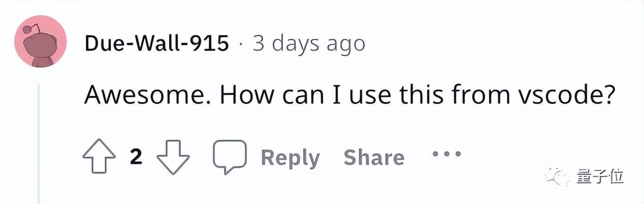Downvote the vscode comment
This screenshot has width=644, height=204.
click(173, 157)
